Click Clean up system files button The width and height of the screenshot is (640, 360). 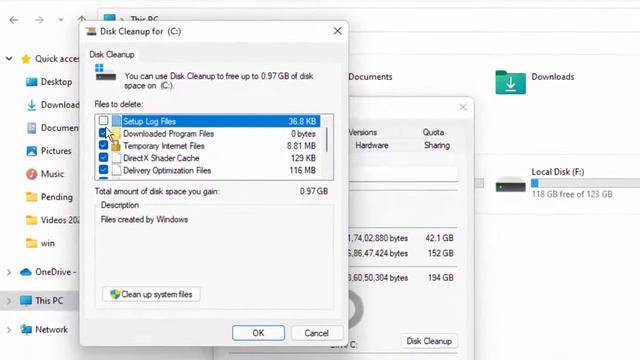[x=151, y=294]
